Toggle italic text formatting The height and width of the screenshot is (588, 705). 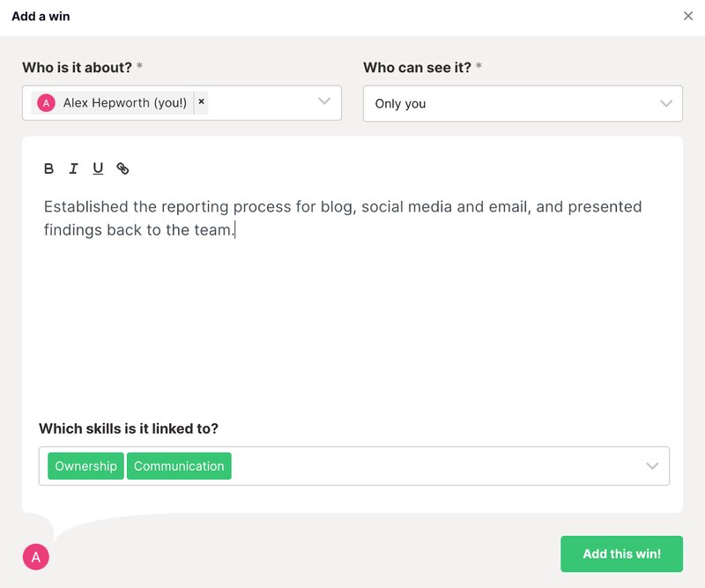coord(73,168)
